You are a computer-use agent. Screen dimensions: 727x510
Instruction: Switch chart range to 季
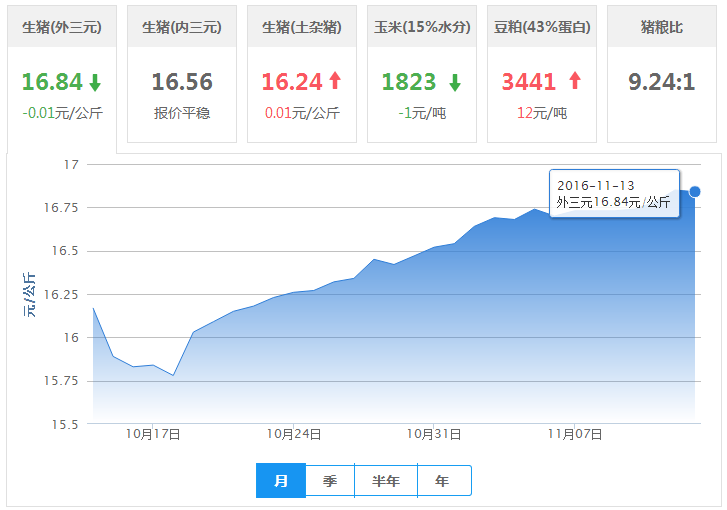point(330,481)
